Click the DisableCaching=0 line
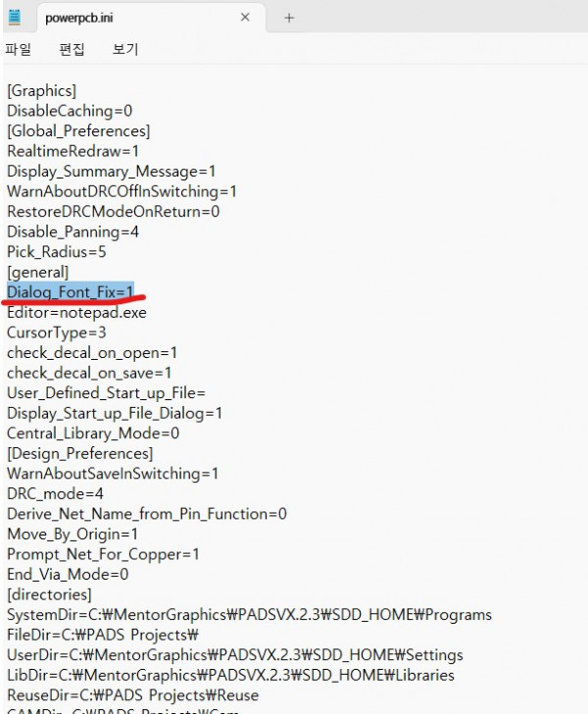588x714 pixels. click(70, 111)
